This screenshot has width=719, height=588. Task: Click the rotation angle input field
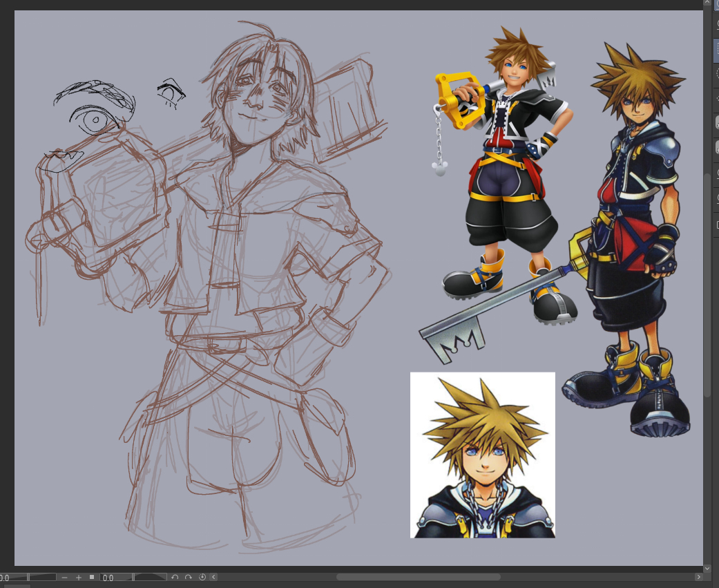click(114, 577)
